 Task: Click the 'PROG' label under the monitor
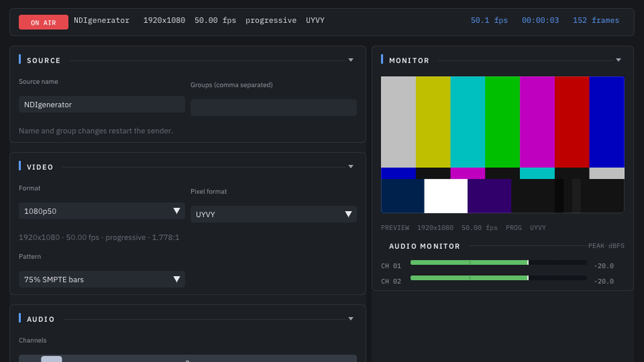(x=514, y=228)
